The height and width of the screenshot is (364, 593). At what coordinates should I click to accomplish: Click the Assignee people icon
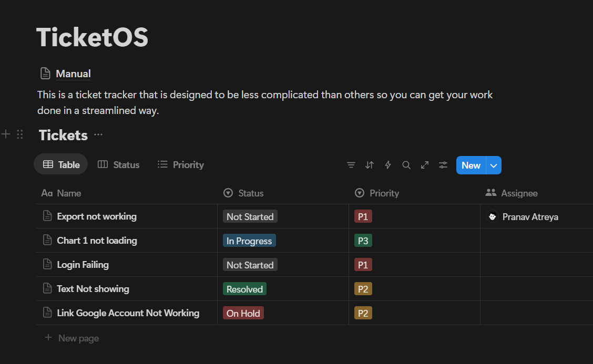491,193
